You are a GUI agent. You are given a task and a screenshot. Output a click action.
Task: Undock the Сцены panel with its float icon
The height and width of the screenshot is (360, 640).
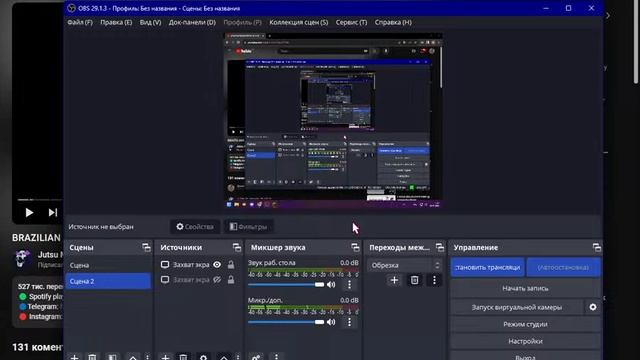pos(146,247)
